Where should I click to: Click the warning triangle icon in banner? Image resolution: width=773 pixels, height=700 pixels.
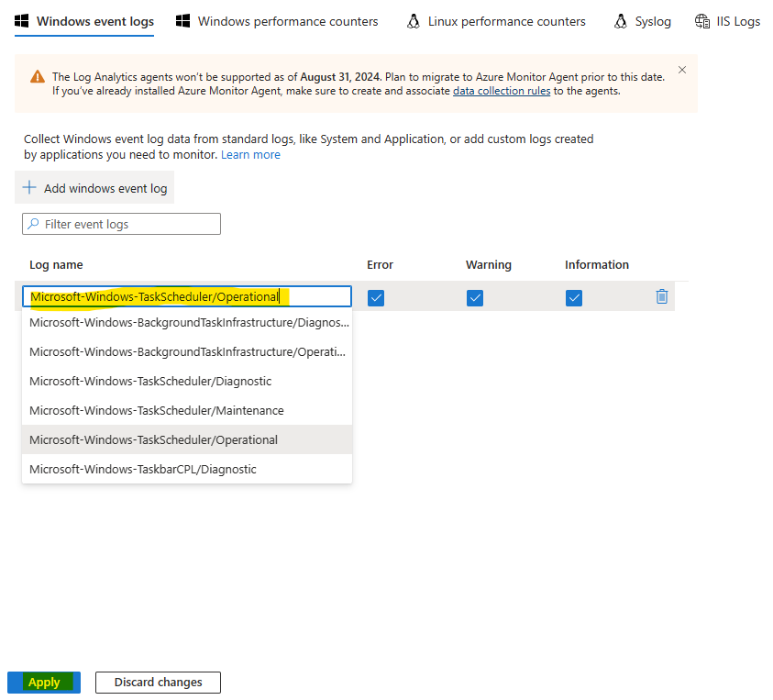(x=38, y=77)
